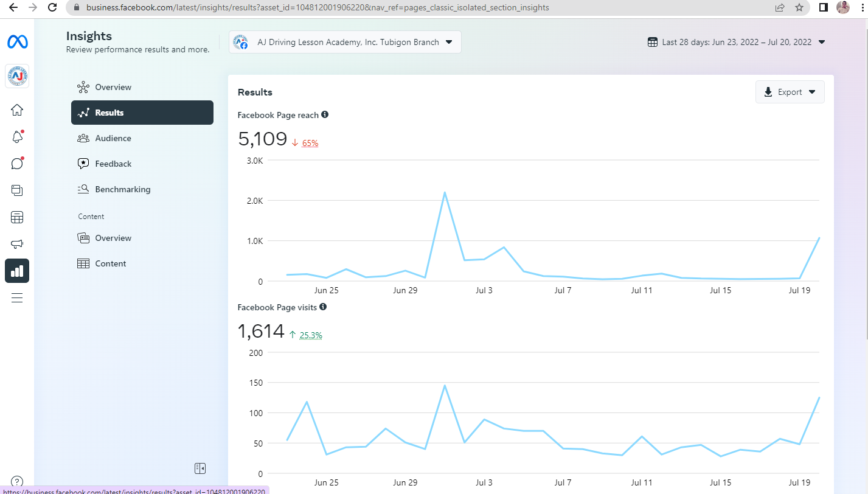Select Insights Overview in navigation
This screenshot has width=868, height=494.
(142, 87)
